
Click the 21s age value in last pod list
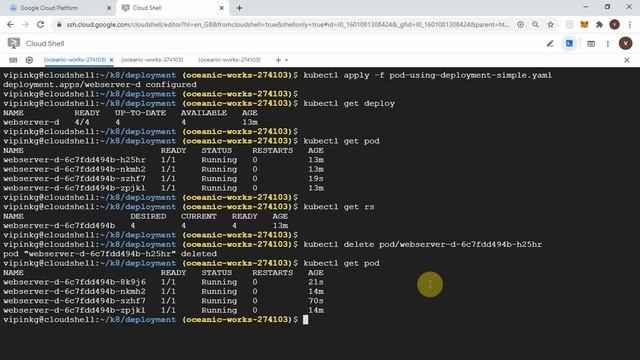point(316,282)
